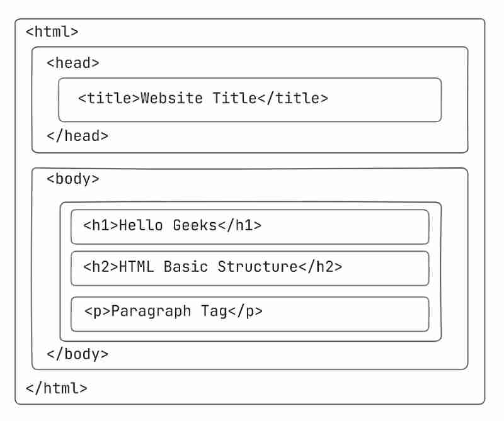Image resolution: width=504 pixels, height=421 pixels.
Task: Click the closing </h2> tag
Action: tap(321, 267)
